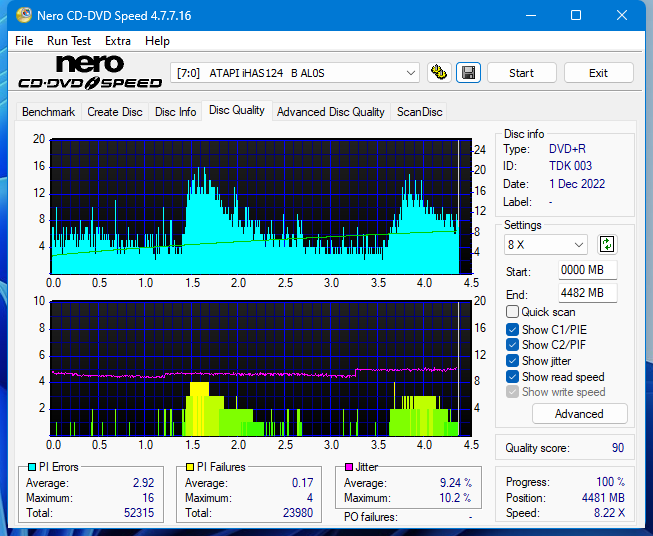Switch to the Benchmark tab

tap(48, 112)
